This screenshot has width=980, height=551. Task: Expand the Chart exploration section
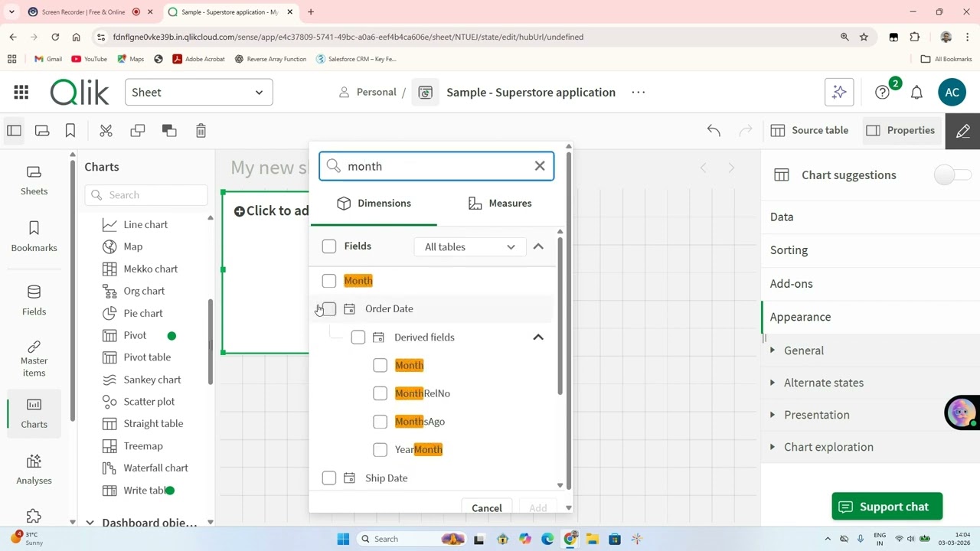coord(871,447)
